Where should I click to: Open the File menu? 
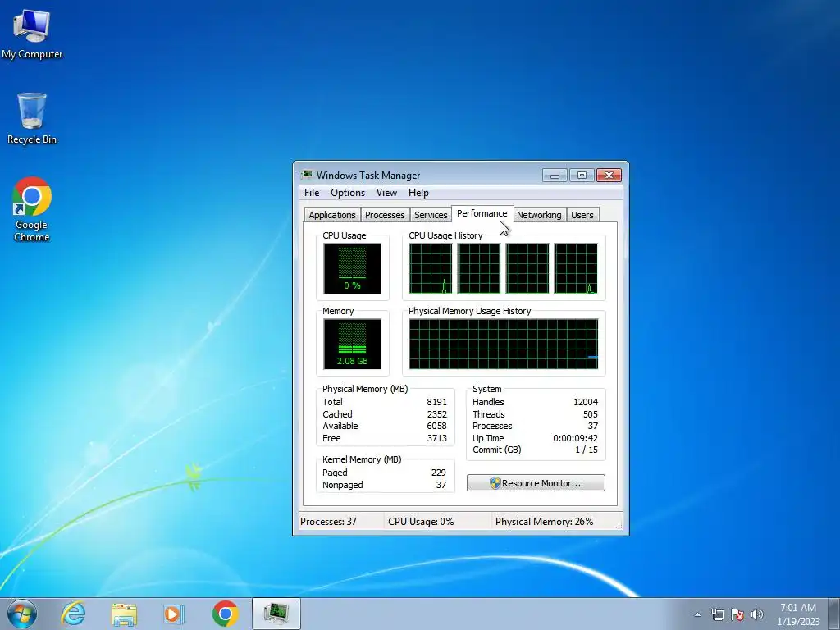(312, 193)
